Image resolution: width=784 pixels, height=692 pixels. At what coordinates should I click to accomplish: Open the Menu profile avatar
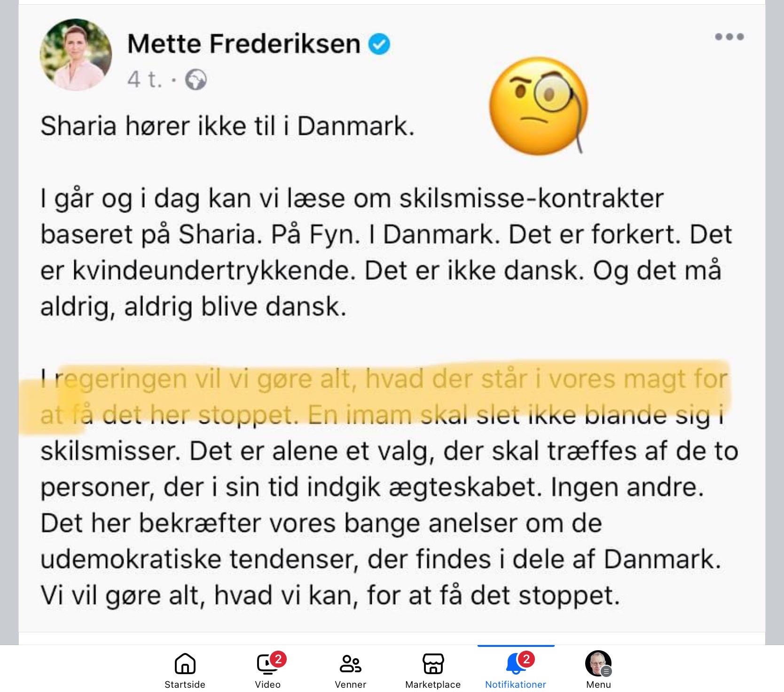pyautogui.click(x=598, y=663)
